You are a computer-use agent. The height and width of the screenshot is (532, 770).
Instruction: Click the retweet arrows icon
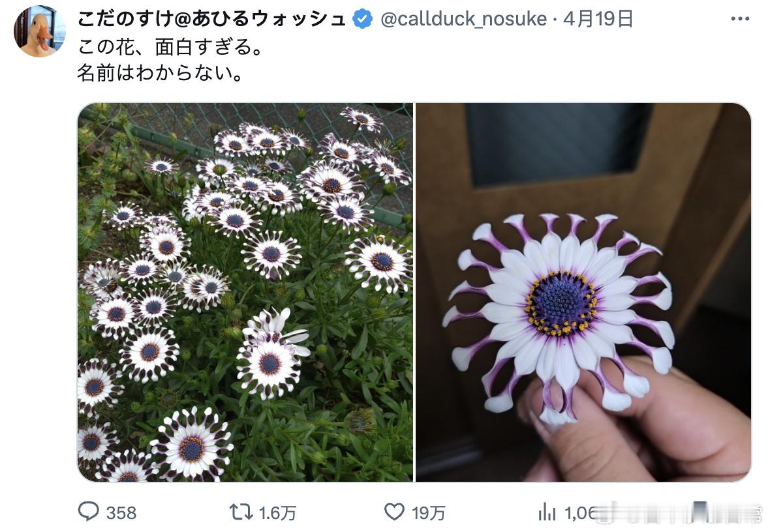(241, 512)
